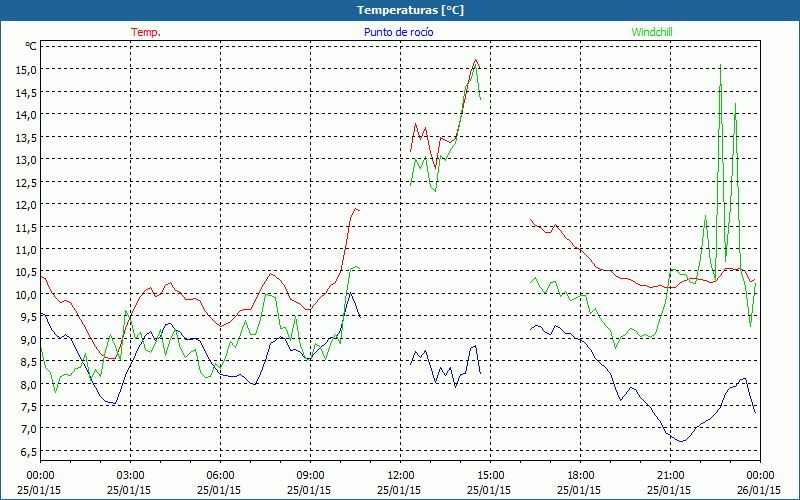The image size is (800, 500).
Task: Click the green Windchill legend label
Action: 652,32
